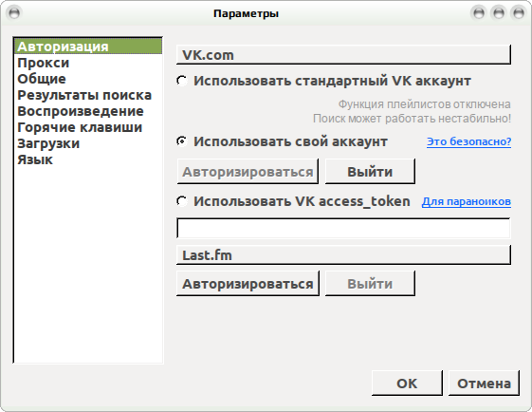The image size is (532, 412).
Task: Click the 'Функция плейлистов отключена' note
Action: tap(425, 104)
